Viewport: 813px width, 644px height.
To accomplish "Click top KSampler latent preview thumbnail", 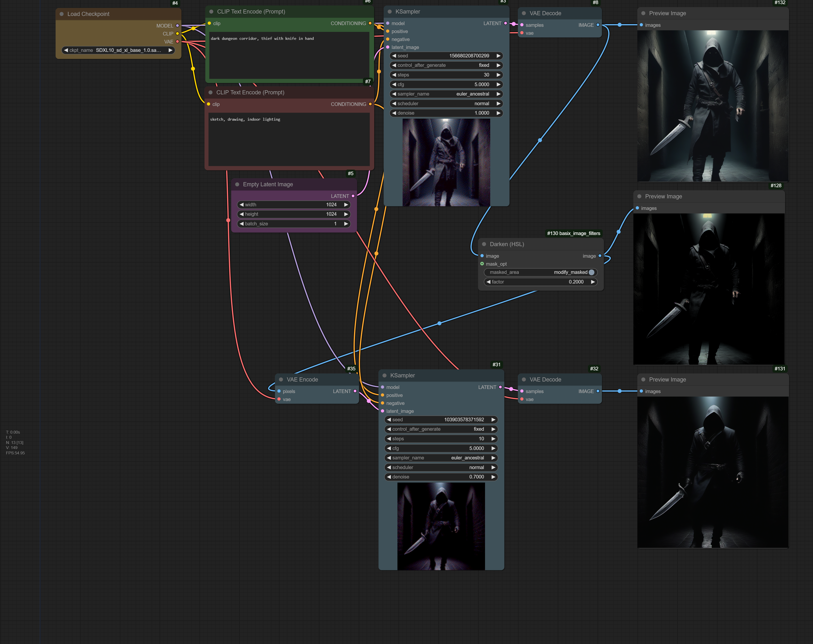I will pyautogui.click(x=446, y=163).
